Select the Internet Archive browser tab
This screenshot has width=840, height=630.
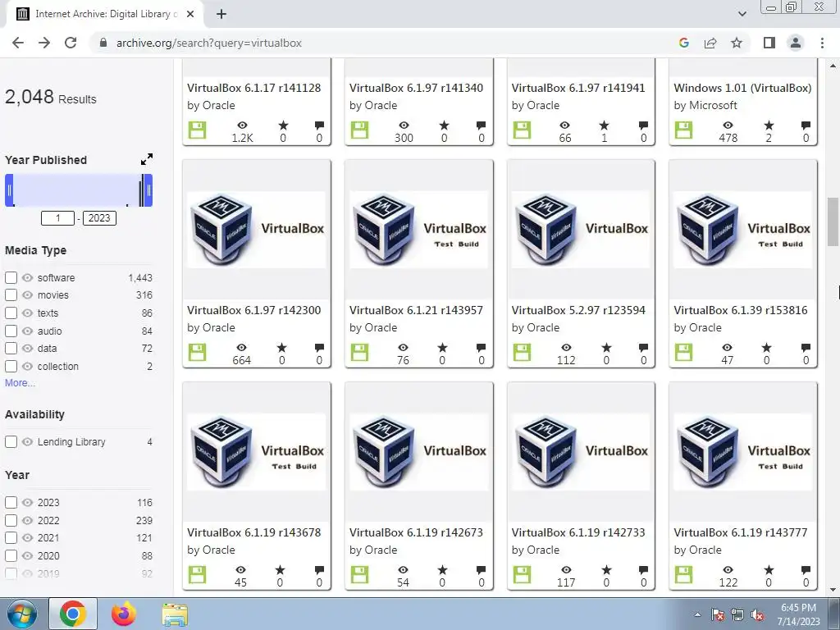click(105, 15)
